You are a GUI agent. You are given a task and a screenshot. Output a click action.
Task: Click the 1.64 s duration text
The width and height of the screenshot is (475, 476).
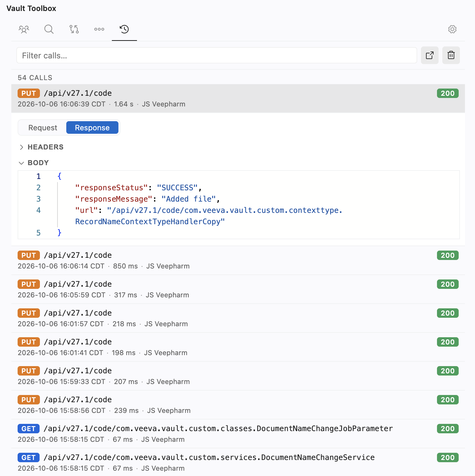click(123, 104)
